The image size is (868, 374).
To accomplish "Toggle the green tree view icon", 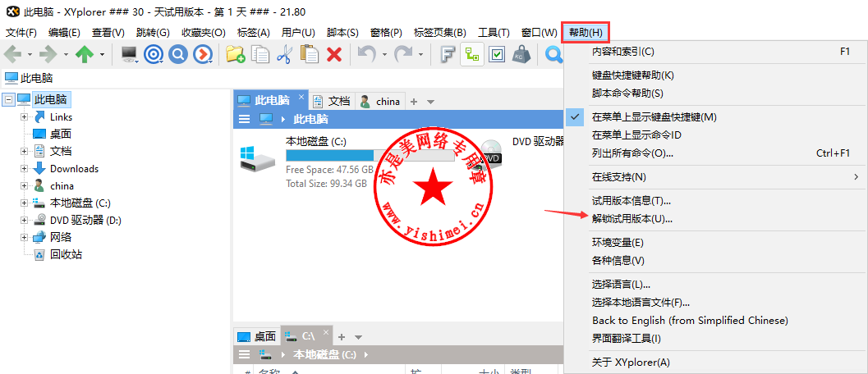I will [x=472, y=54].
